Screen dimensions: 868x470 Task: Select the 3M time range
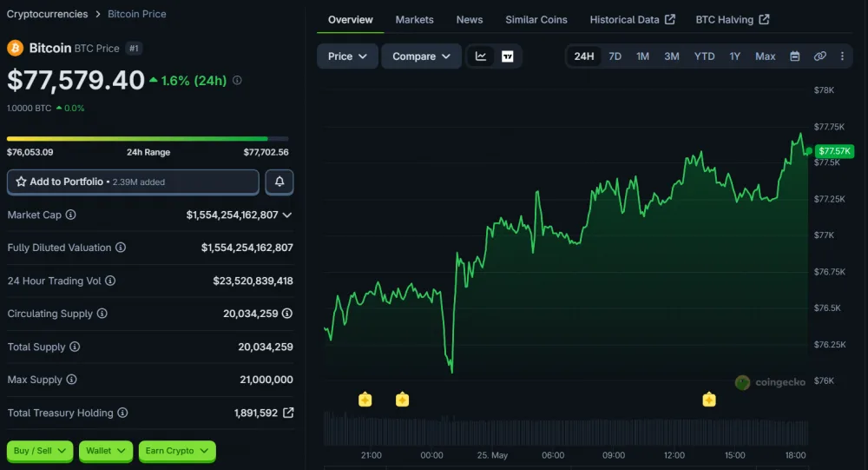pos(672,56)
